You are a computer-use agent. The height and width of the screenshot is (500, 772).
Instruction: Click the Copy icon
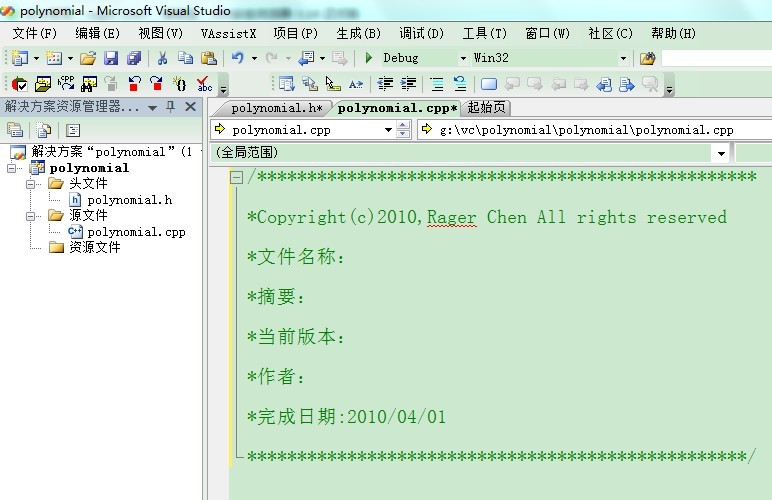(x=186, y=58)
